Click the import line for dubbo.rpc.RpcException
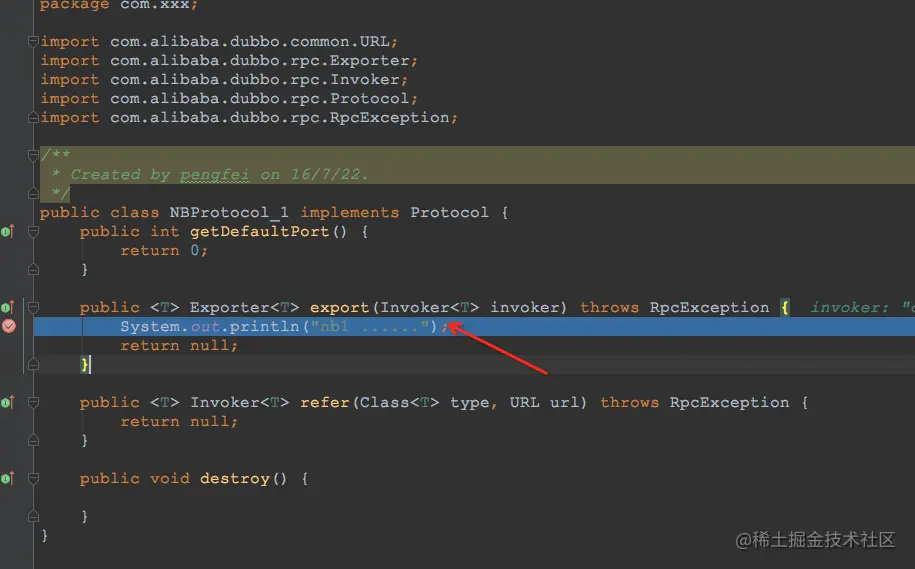The width and height of the screenshot is (915, 569). click(x=249, y=118)
